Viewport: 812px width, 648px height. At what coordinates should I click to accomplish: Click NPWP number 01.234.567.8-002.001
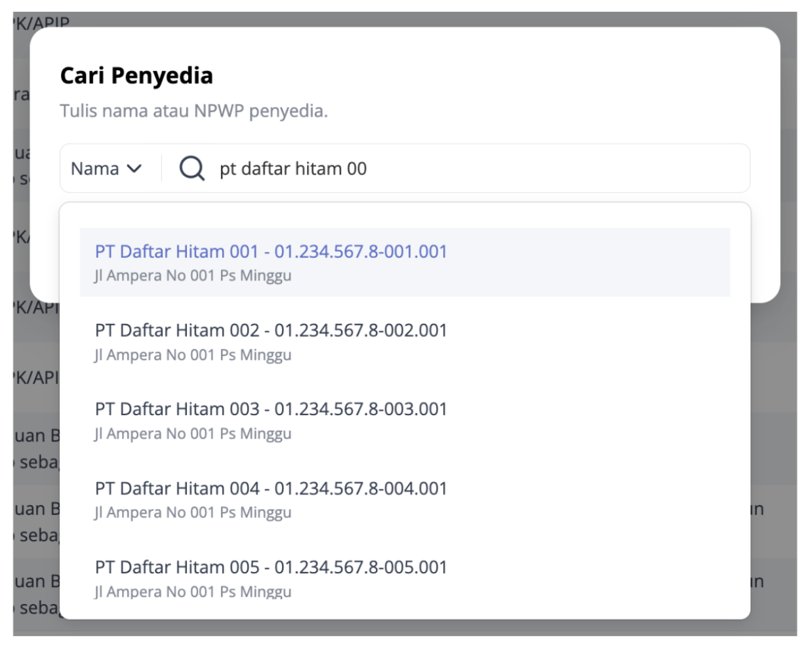click(361, 330)
